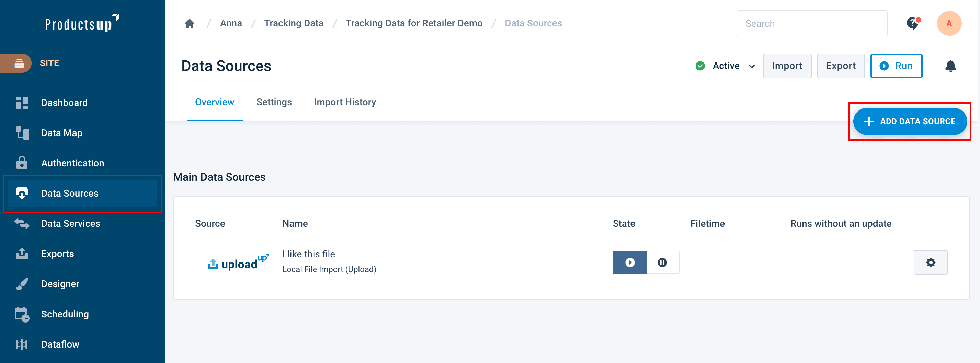Click the Add Data Source button
Viewport: 980px width, 363px height.
click(910, 122)
